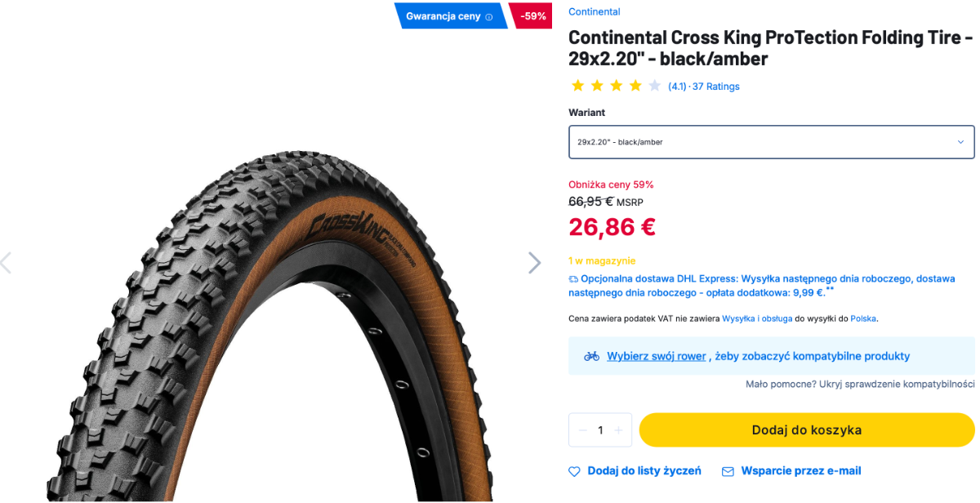This screenshot has height=503, width=980.
Task: Show previous product image arrow
Action: [7, 262]
